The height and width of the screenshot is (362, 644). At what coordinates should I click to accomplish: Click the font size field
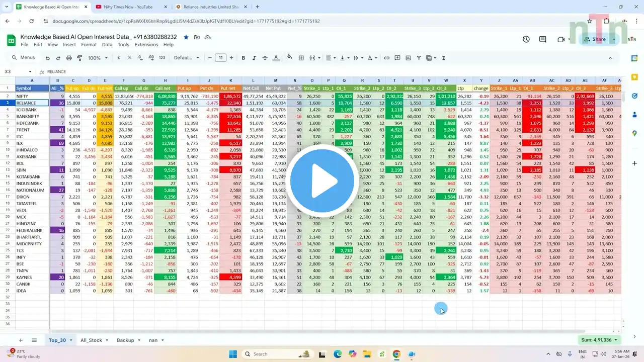pyautogui.click(x=220, y=58)
